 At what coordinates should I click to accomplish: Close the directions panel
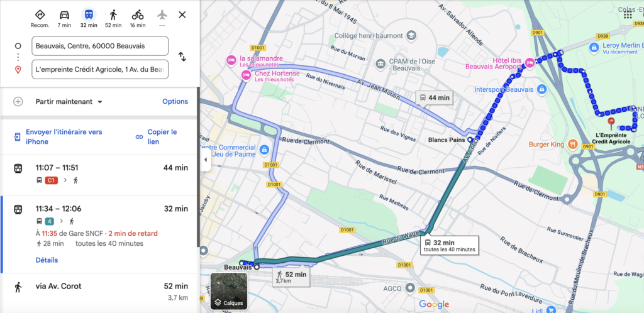point(182,14)
